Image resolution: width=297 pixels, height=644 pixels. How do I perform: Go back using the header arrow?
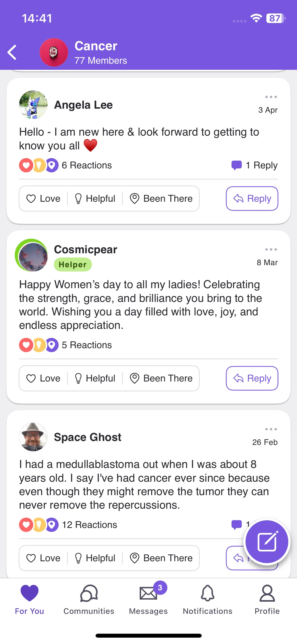(12, 52)
